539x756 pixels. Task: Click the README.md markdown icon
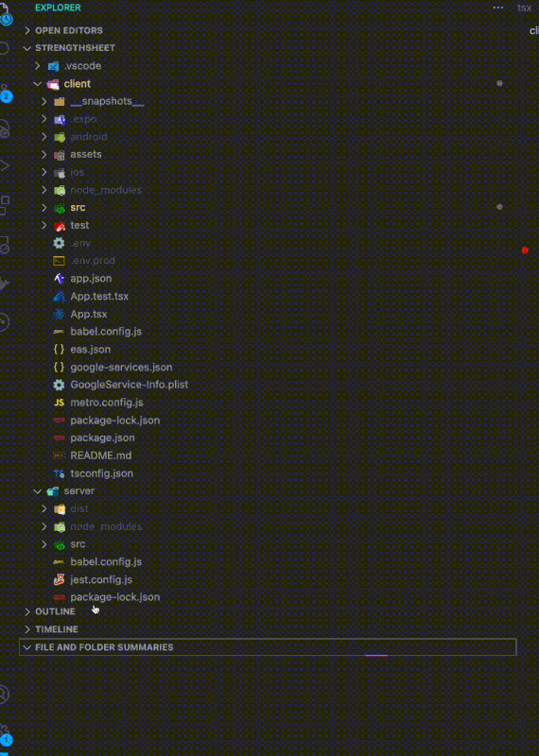tap(59, 455)
